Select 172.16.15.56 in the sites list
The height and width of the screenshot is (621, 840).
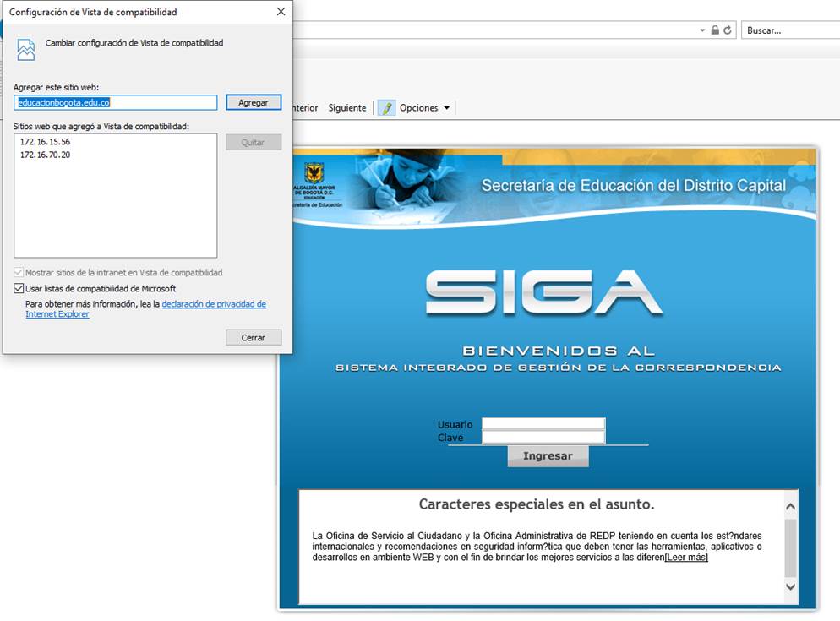pyautogui.click(x=46, y=141)
